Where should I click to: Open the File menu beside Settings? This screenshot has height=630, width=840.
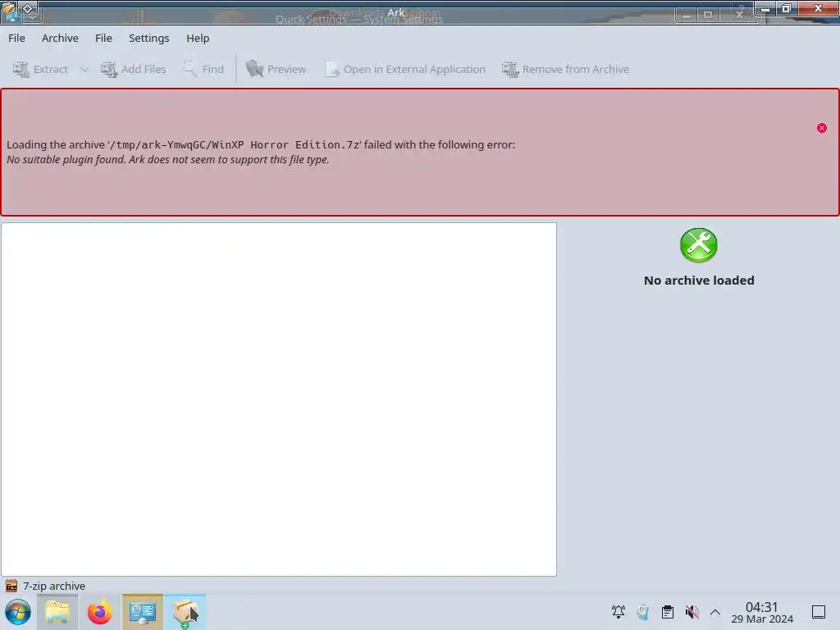click(x=103, y=38)
